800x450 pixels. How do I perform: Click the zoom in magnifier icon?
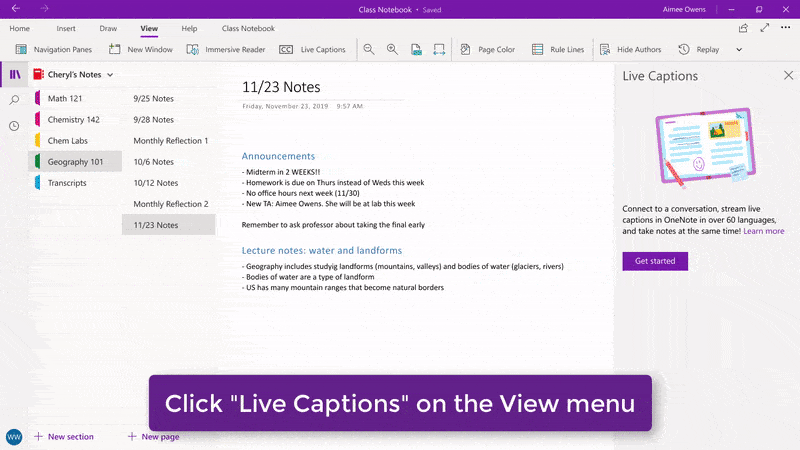tap(392, 49)
